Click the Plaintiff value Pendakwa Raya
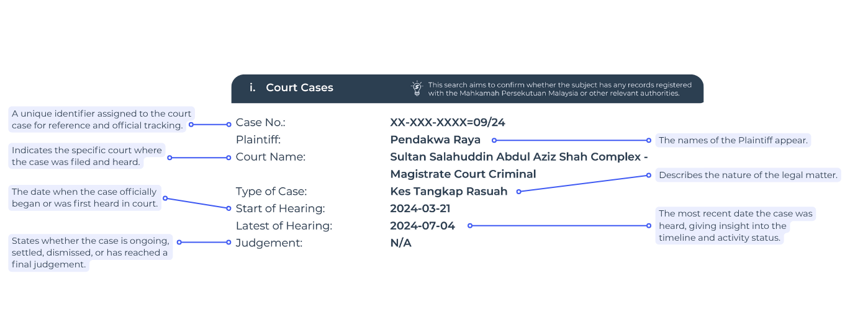The height and width of the screenshot is (335, 868). tap(435, 140)
